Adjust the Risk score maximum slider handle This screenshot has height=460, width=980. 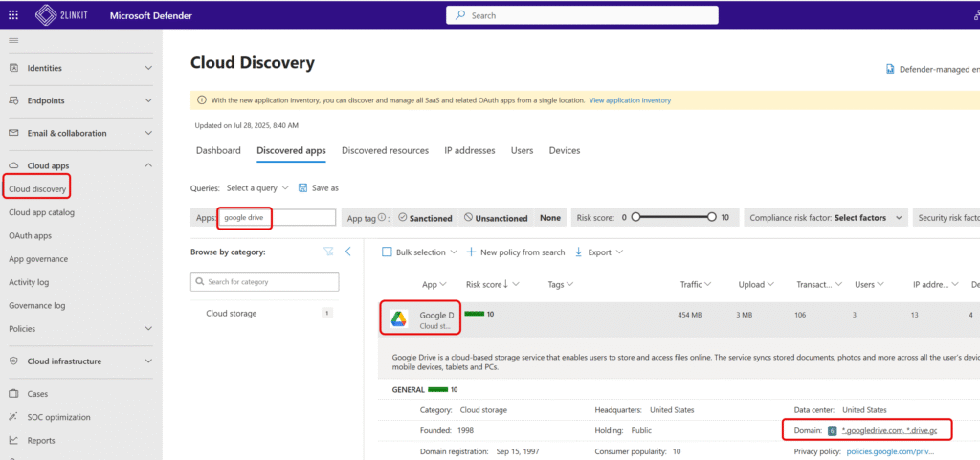tap(711, 218)
